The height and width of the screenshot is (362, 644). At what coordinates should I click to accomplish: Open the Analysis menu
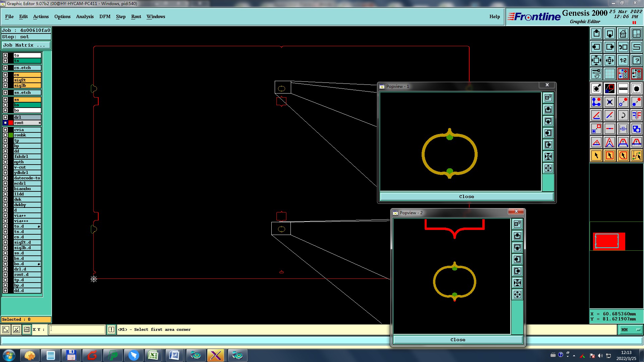click(x=85, y=16)
